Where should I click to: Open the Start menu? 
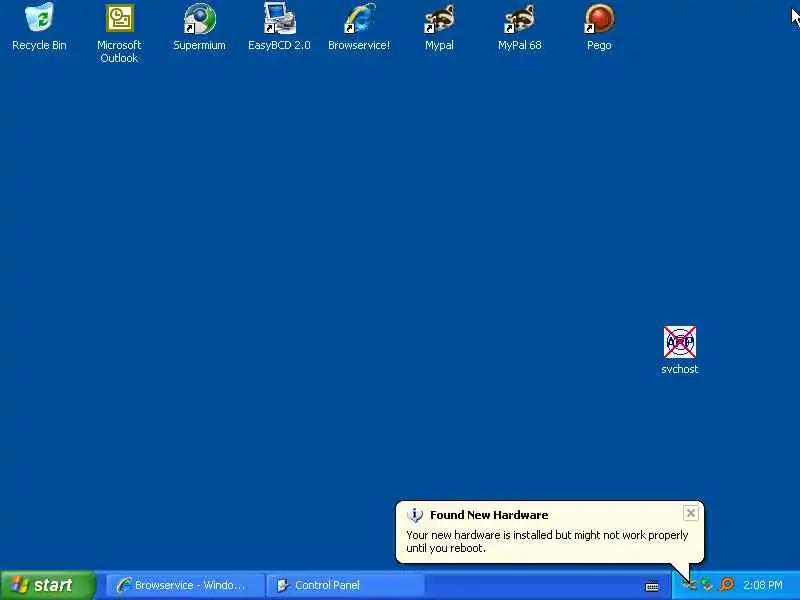point(47,585)
